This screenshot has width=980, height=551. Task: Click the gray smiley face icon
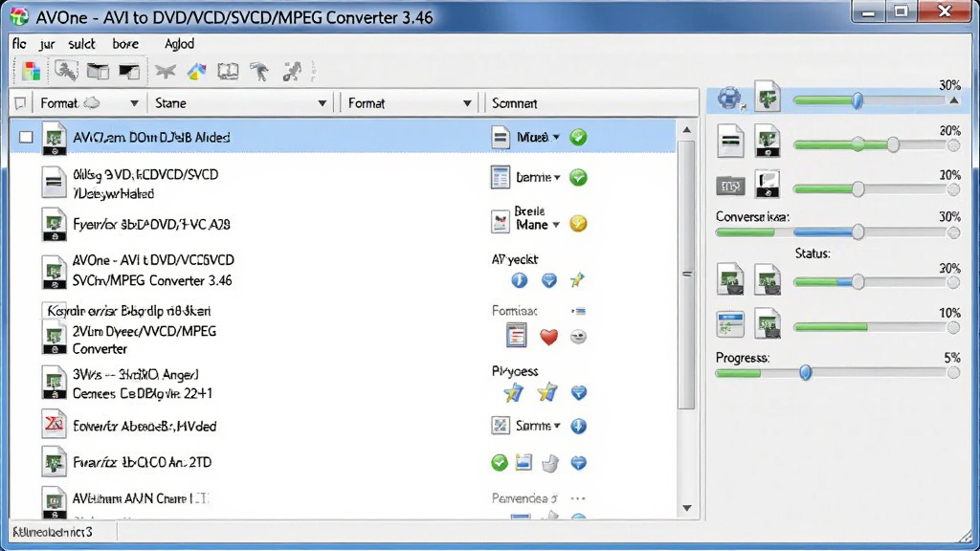[x=578, y=337]
